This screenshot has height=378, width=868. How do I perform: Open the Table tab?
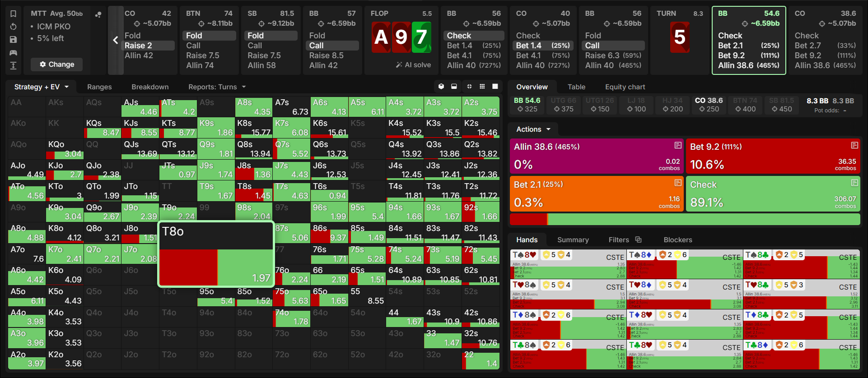click(x=576, y=87)
